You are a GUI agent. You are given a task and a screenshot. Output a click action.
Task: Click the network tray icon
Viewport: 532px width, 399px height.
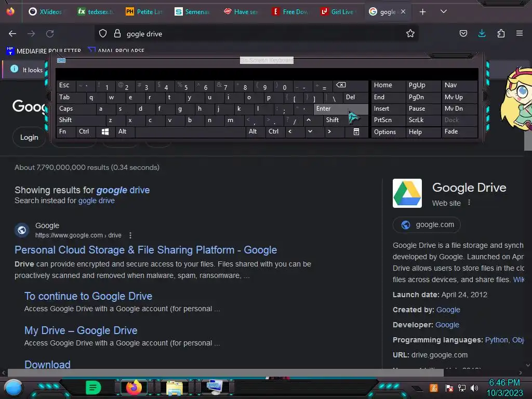[x=461, y=388]
